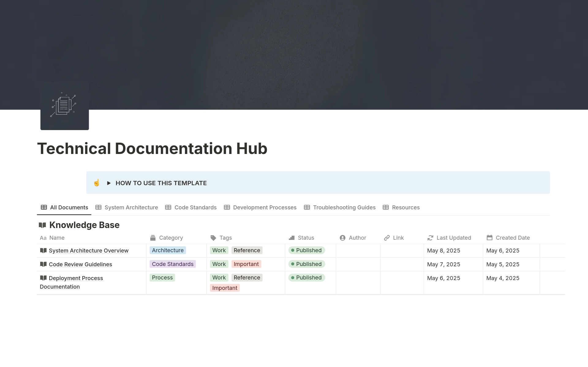This screenshot has height=367, width=588.
Task: Click book icon beside Code Review Guidelines
Action: click(x=43, y=264)
